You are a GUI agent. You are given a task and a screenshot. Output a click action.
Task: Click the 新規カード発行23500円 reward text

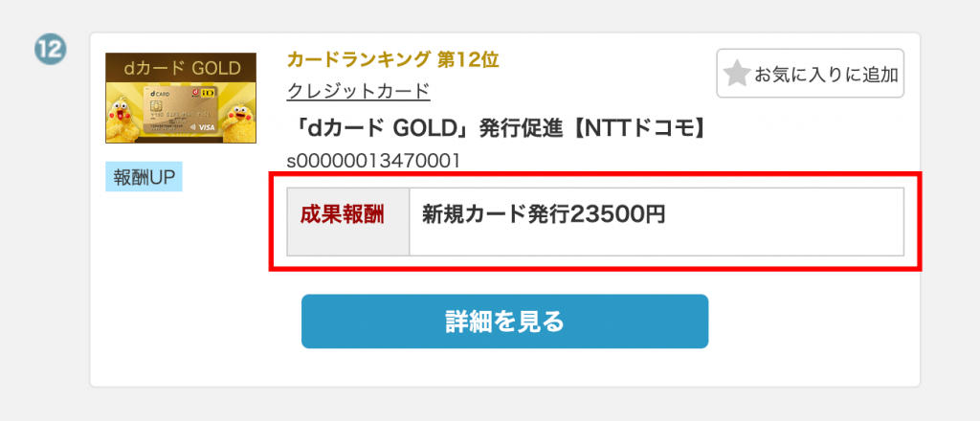(544, 214)
